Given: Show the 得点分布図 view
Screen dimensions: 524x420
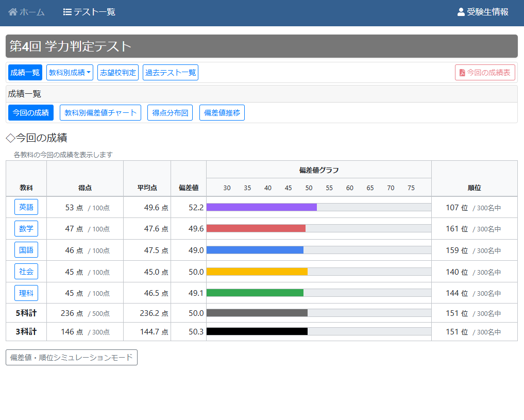Looking at the screenshot, I should (170, 113).
